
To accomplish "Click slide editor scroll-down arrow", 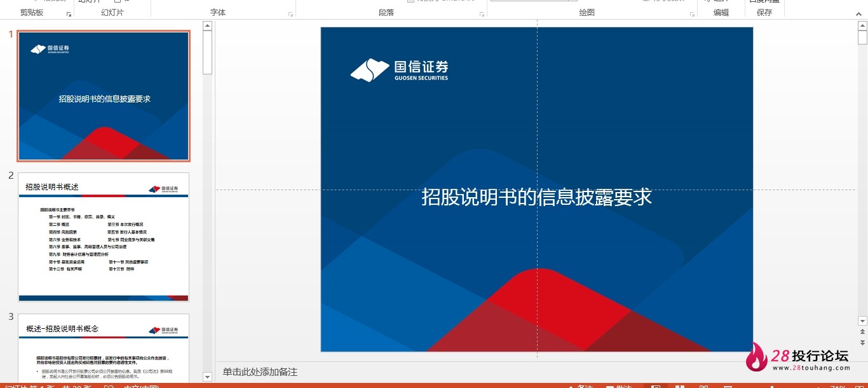I will point(862,321).
